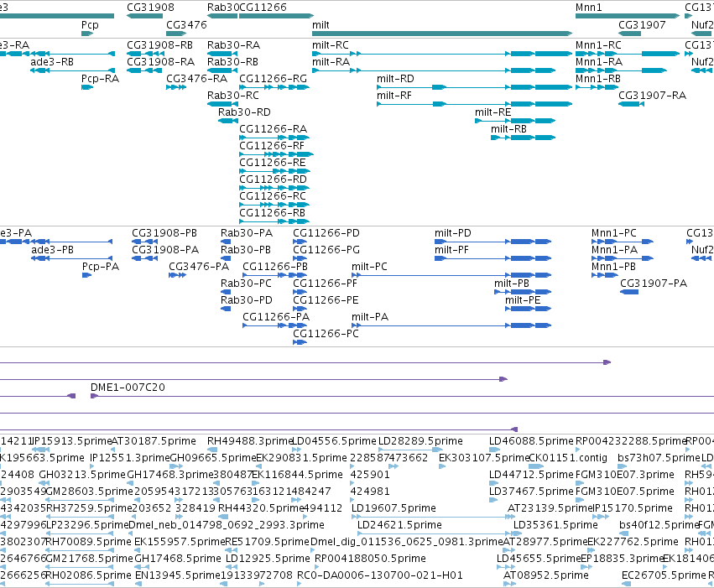Click EST LD35361.5prime
This screenshot has height=588, width=714.
tap(555, 525)
